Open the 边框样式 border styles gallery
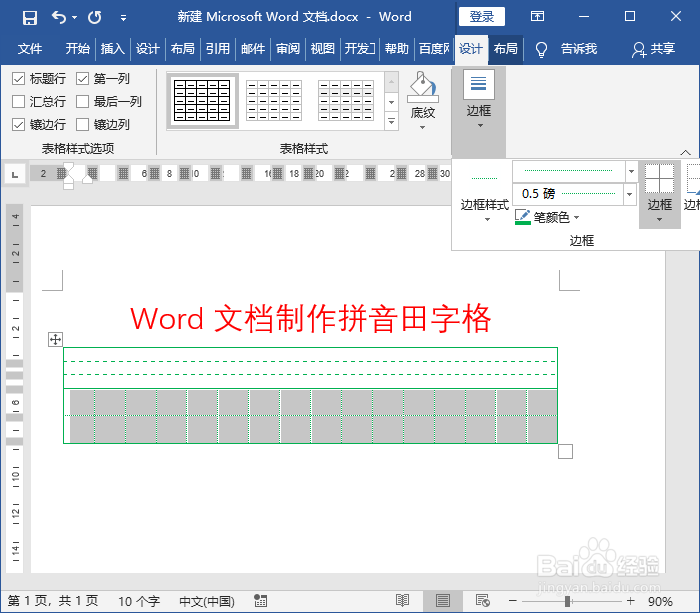Image resolution: width=700 pixels, height=613 pixels. 485,193
